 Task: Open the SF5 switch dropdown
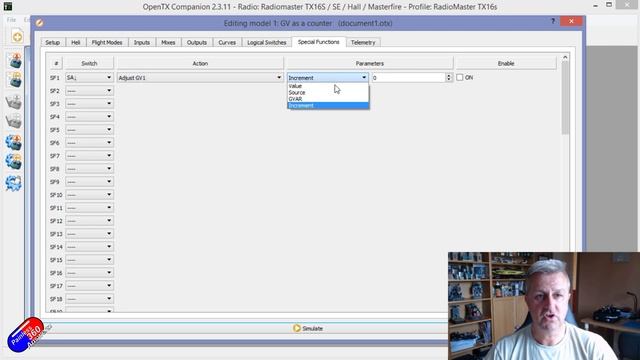coord(89,130)
